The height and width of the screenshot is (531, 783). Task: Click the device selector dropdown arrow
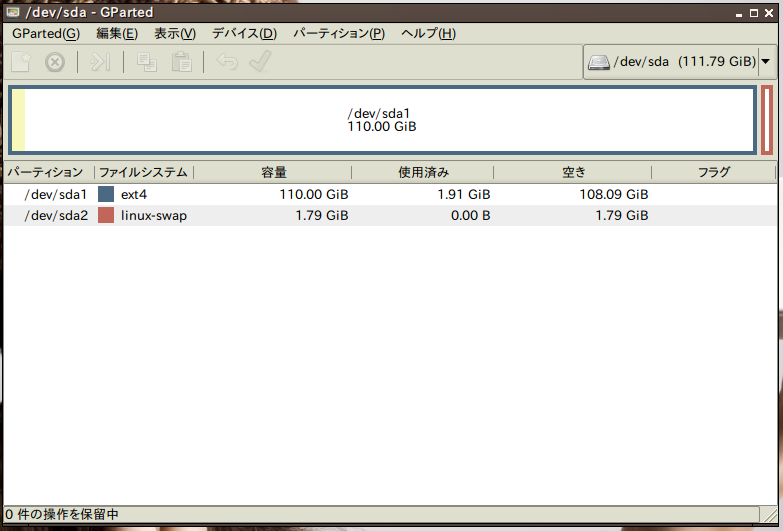[x=766, y=62]
